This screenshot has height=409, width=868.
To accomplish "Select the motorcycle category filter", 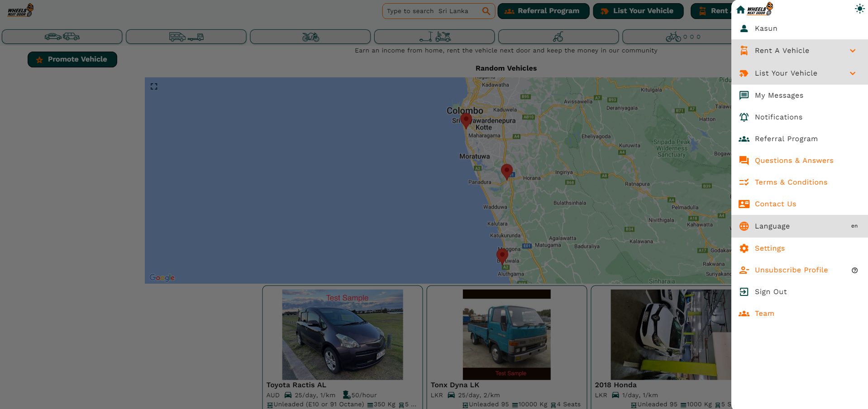I will click(x=310, y=37).
